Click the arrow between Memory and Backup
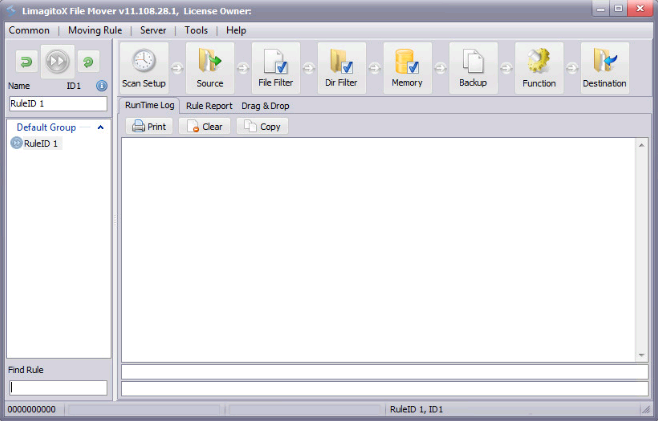This screenshot has width=658, height=421. (x=441, y=68)
